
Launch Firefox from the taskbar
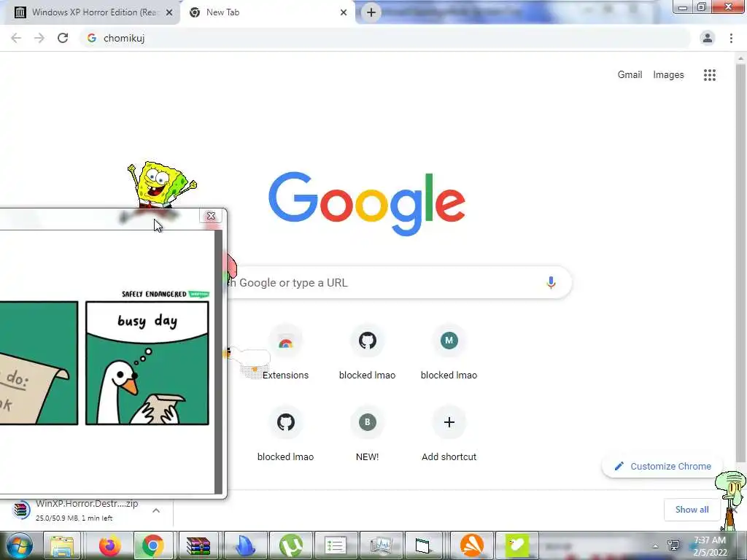tap(109, 545)
